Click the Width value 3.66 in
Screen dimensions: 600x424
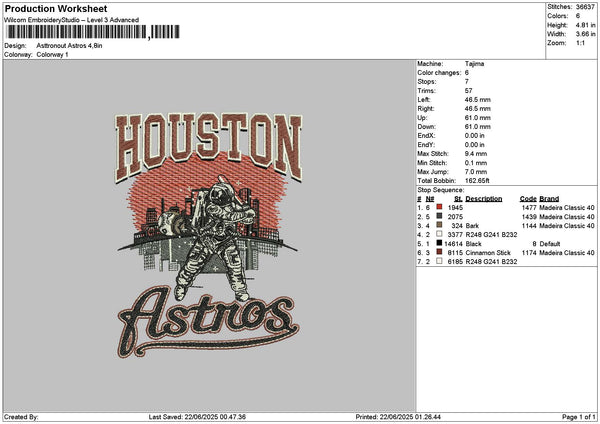pyautogui.click(x=585, y=34)
